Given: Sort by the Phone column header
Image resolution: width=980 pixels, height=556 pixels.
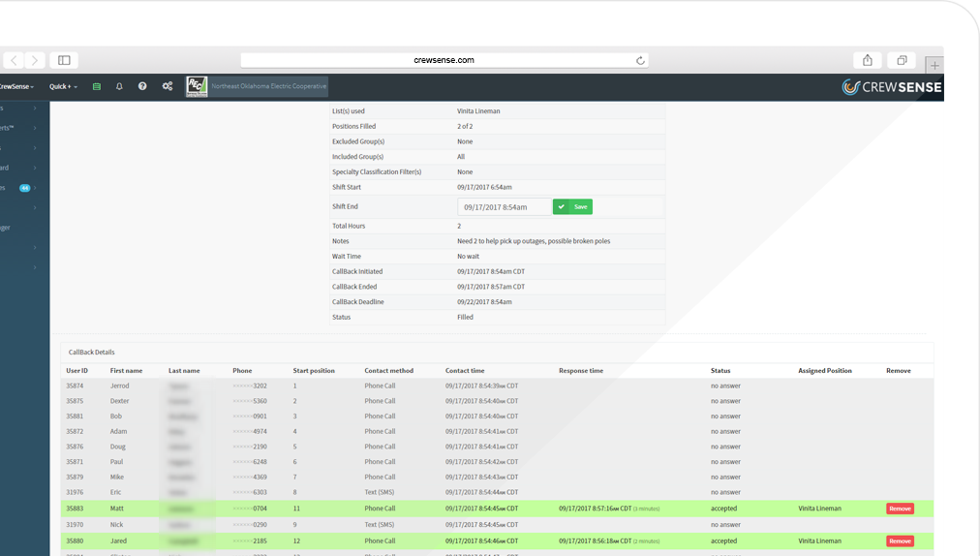Looking at the screenshot, I should point(242,371).
